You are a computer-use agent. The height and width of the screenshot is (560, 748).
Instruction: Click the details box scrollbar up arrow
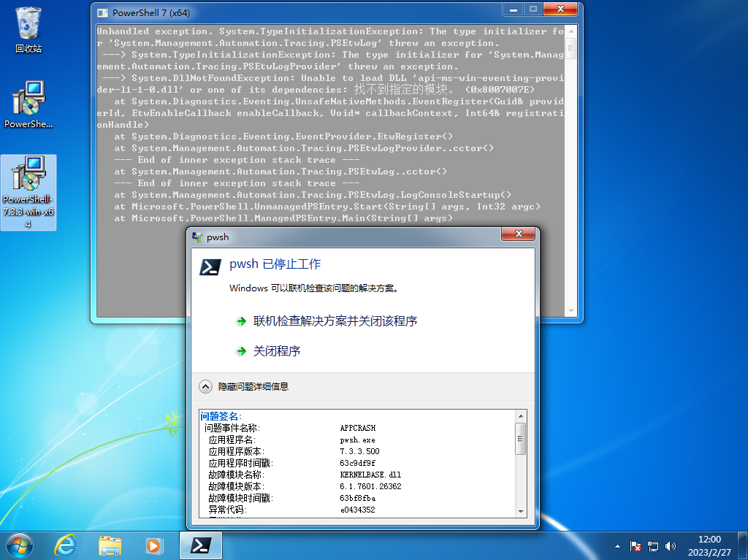pyautogui.click(x=521, y=416)
